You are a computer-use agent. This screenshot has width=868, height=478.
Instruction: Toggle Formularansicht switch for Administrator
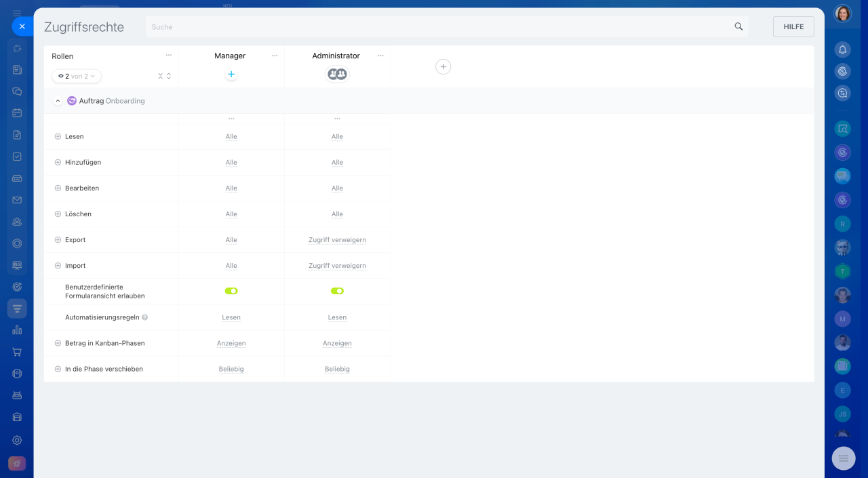[337, 291]
